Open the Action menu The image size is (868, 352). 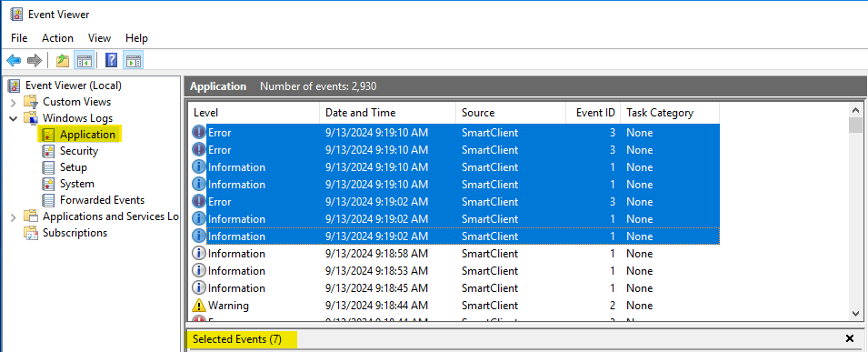(x=57, y=38)
